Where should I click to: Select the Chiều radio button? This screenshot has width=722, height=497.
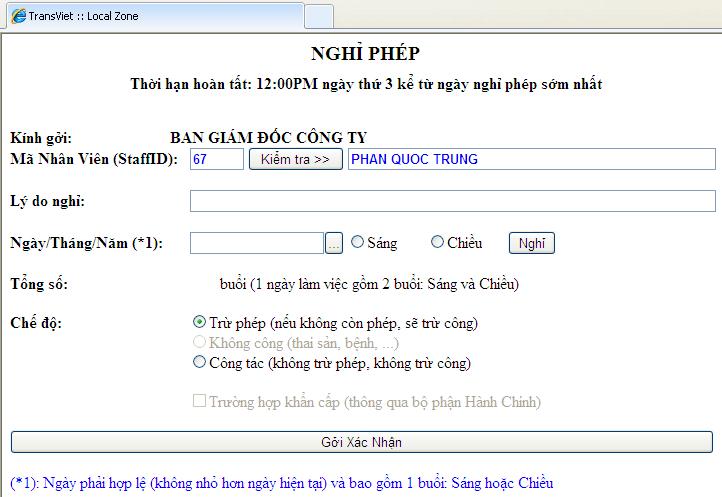(x=437, y=242)
